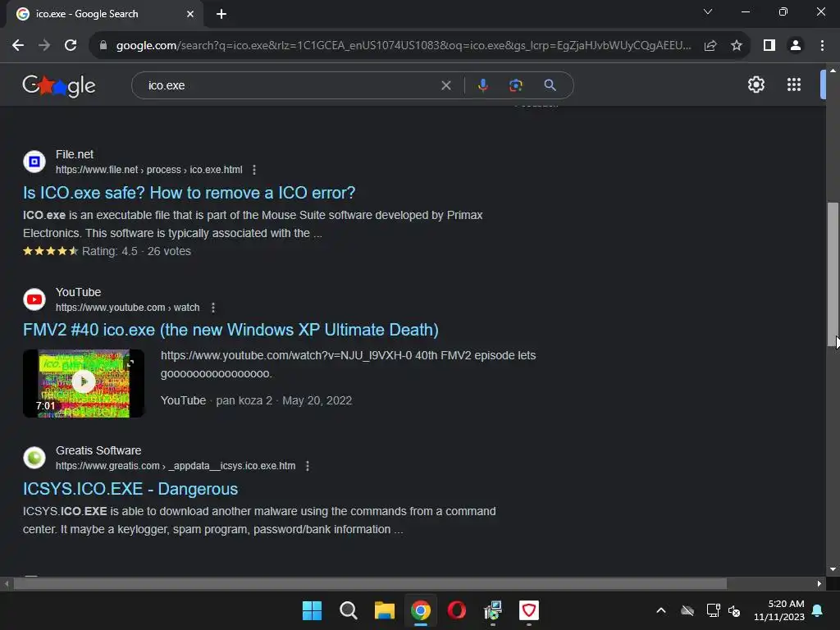The height and width of the screenshot is (630, 840).
Task: View site information lock icon
Action: pyautogui.click(x=103, y=46)
